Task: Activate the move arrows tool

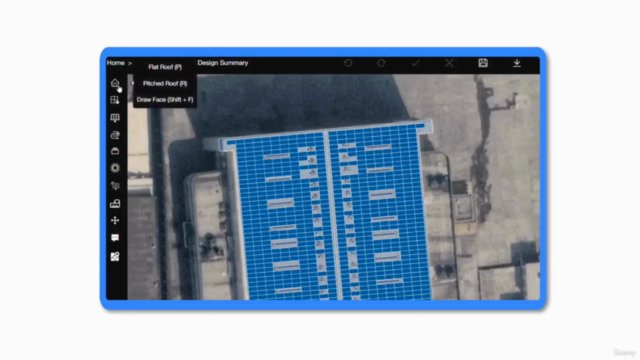Action: click(x=115, y=220)
